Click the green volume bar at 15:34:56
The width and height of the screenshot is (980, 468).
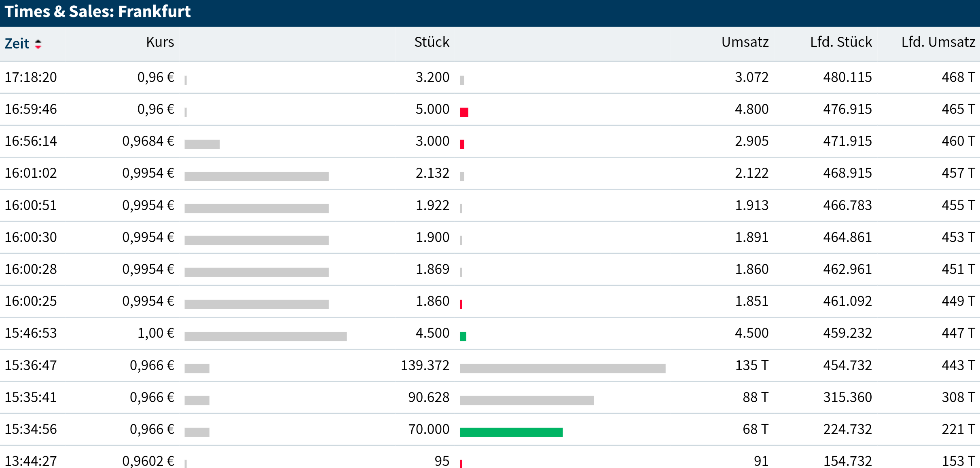coord(511,432)
